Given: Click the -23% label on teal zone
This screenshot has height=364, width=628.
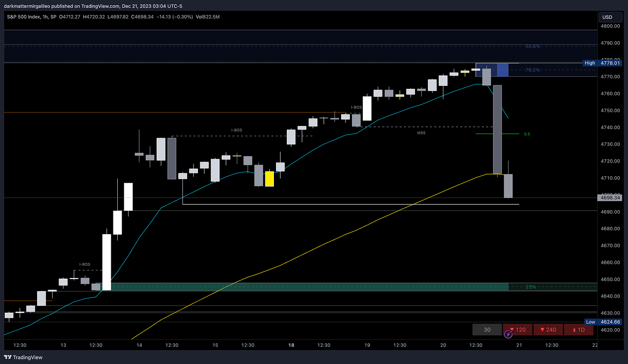Looking at the screenshot, I should (531, 287).
